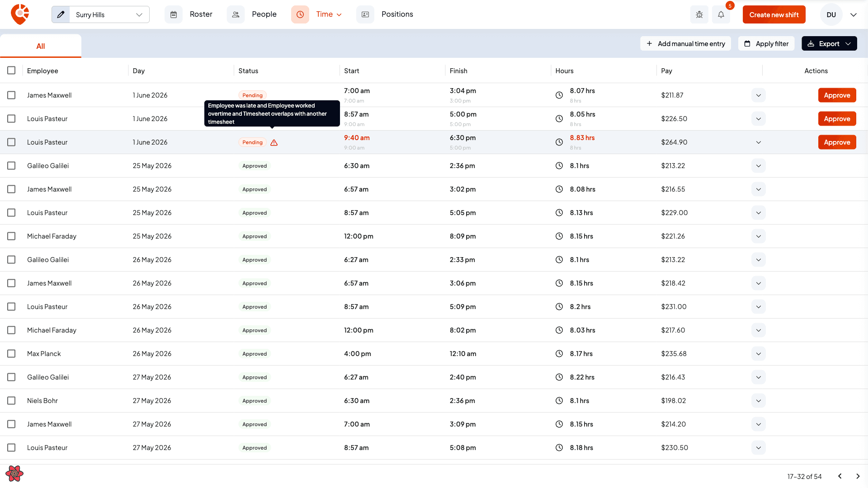Approve Louis Pasteur's 9:40 am timesheet
Image resolution: width=868 pixels, height=488 pixels.
(x=837, y=142)
